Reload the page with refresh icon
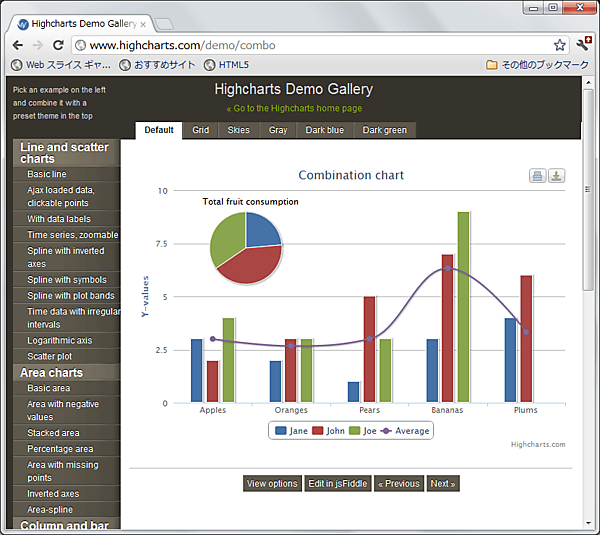This screenshot has height=535, width=600. pyautogui.click(x=58, y=45)
